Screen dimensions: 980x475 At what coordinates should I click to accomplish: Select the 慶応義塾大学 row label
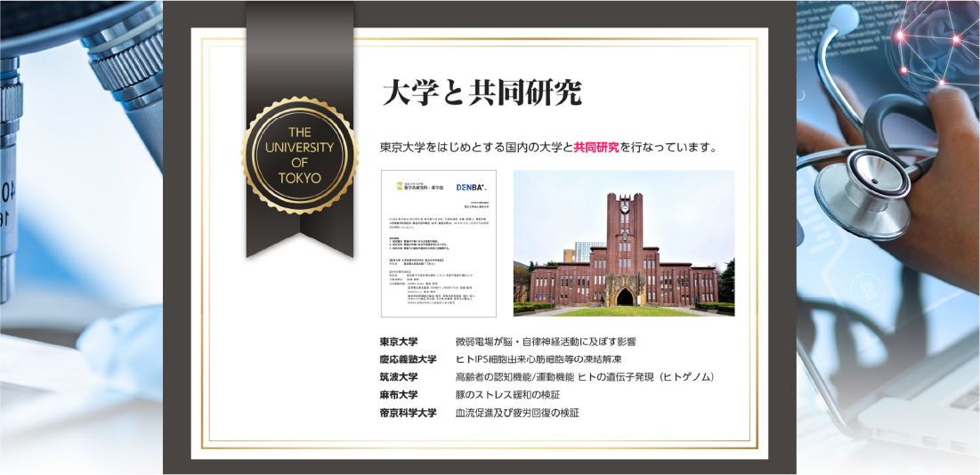409,359
